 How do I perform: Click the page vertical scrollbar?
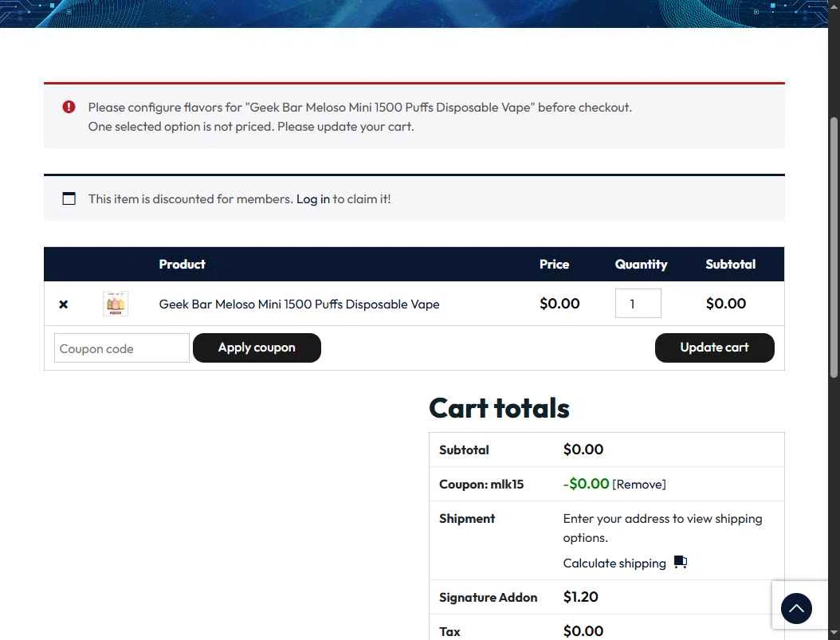pos(834,247)
